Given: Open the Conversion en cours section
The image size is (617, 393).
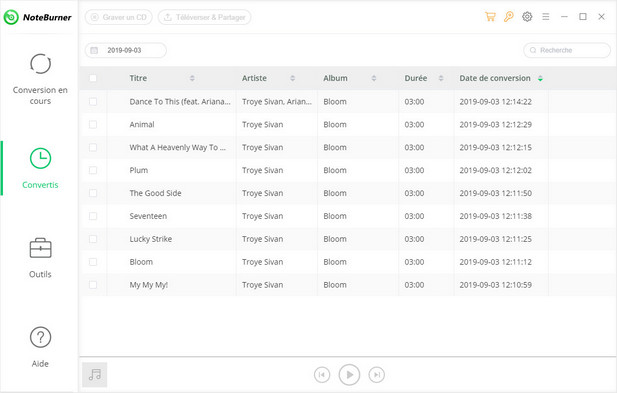Looking at the screenshot, I should click(x=40, y=79).
